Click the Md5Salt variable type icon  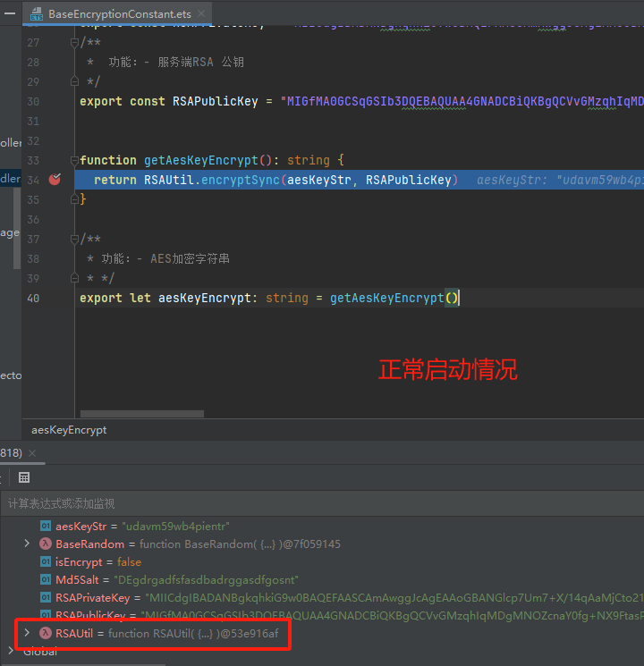[x=46, y=579]
